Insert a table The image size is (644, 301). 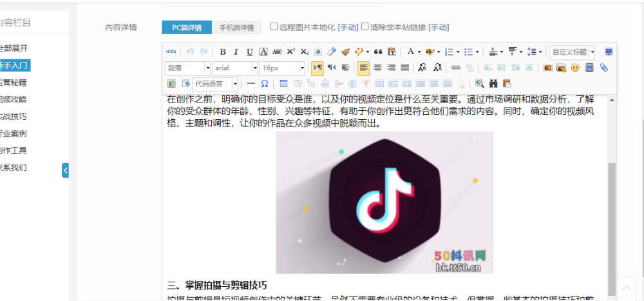pos(283,84)
